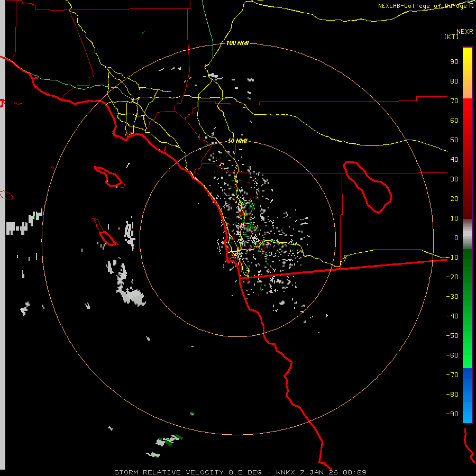Click the positive "90" scale value
This screenshot has width=476, height=476.
[x=454, y=62]
